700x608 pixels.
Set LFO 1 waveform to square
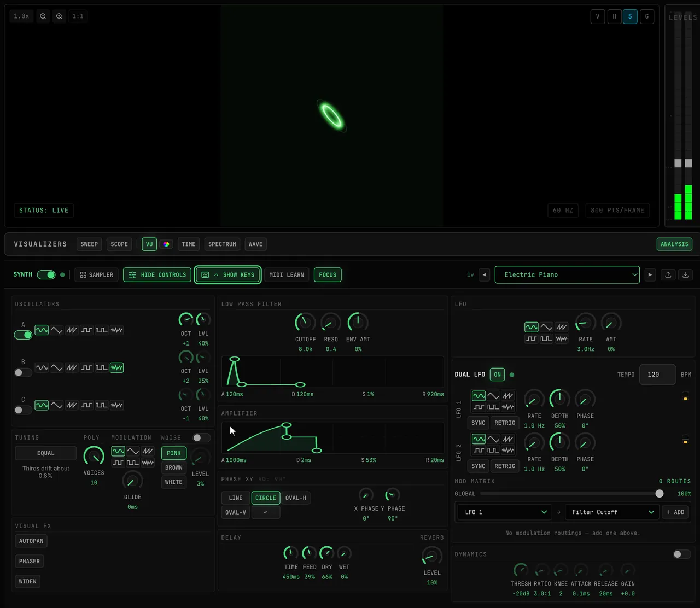(479, 407)
